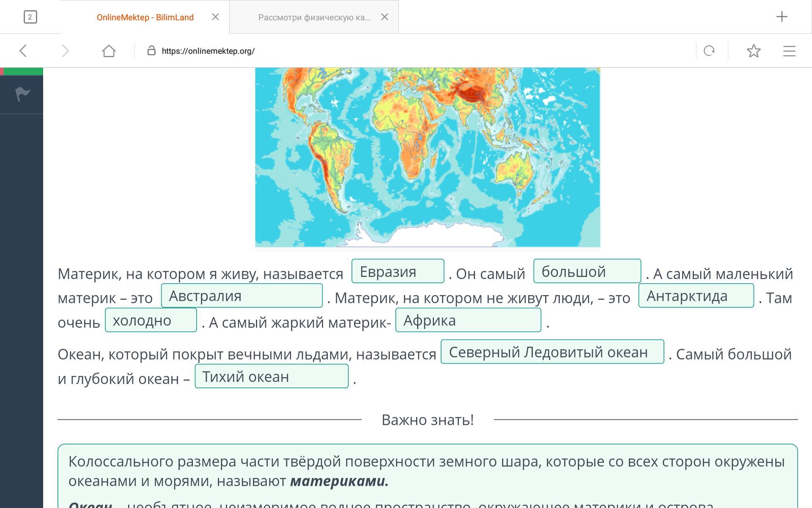Image resolution: width=812 pixels, height=508 pixels.
Task: Bookmark page with the star icon
Action: point(753,51)
